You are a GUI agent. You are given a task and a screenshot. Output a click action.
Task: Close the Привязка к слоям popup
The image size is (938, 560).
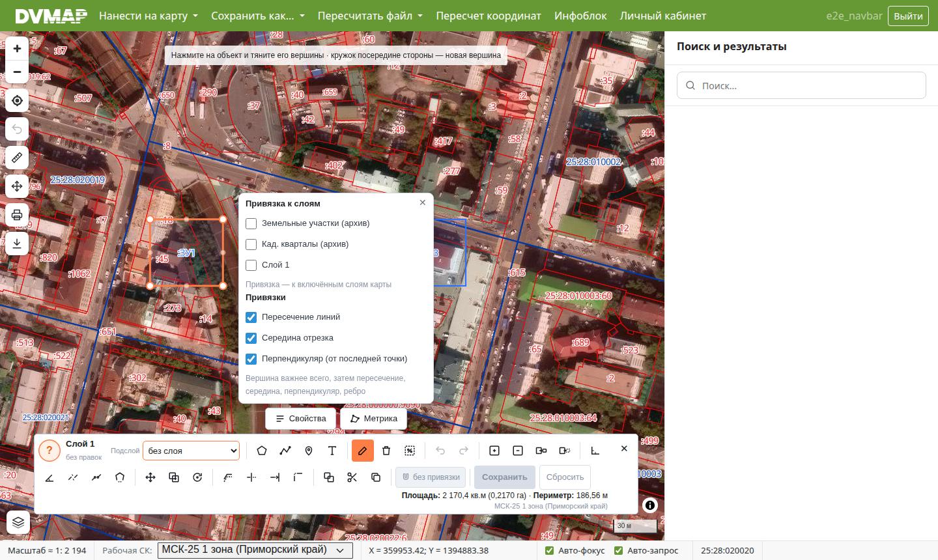click(423, 203)
